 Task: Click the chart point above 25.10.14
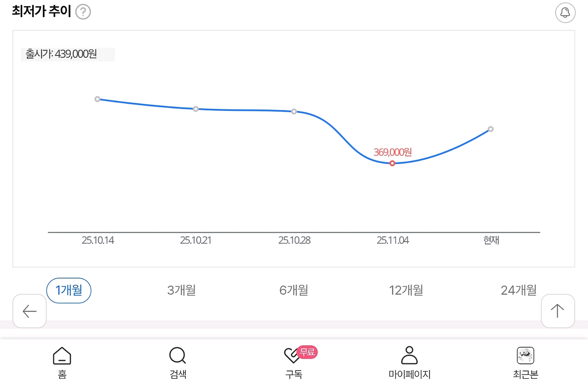97,99
